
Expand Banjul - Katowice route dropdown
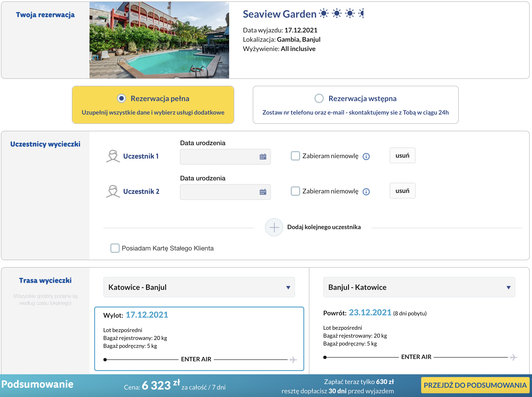419,287
